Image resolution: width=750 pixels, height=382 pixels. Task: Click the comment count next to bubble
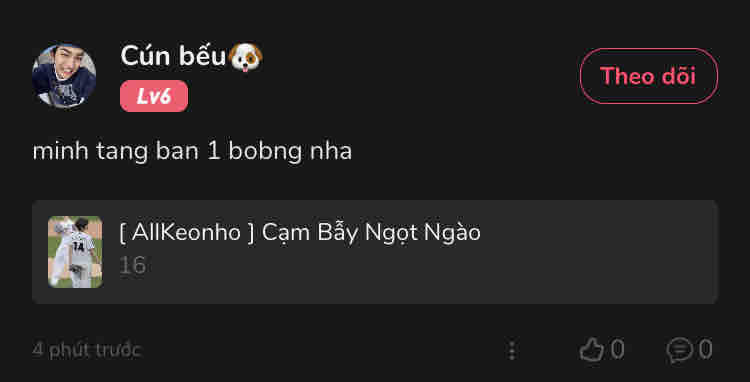point(706,349)
